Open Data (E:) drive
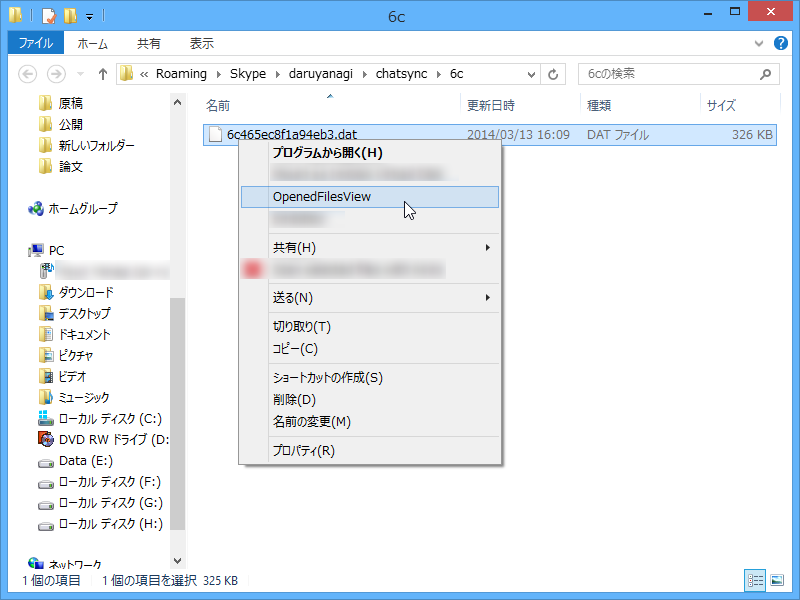Viewport: 800px width, 600px height. coord(86,461)
